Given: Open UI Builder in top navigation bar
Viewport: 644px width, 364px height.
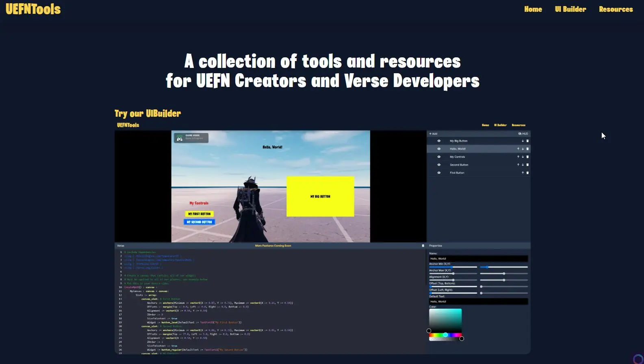Looking at the screenshot, I should [x=570, y=9].
